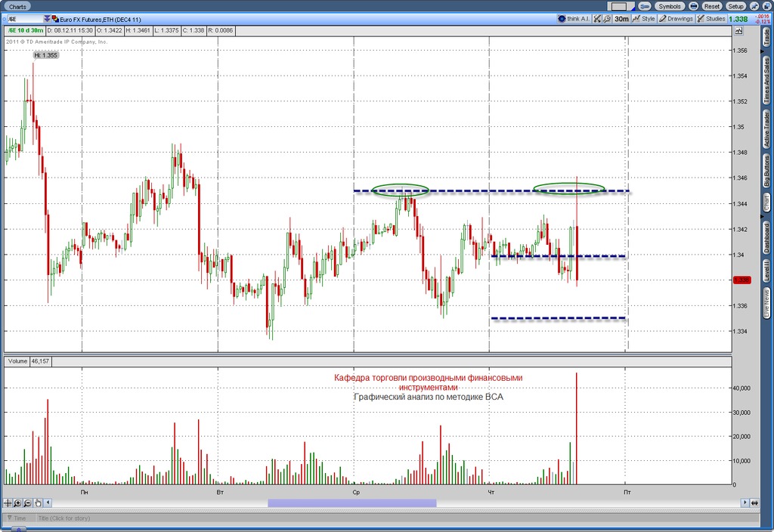
Task: Click the pin window icon
Action: coord(754,6)
